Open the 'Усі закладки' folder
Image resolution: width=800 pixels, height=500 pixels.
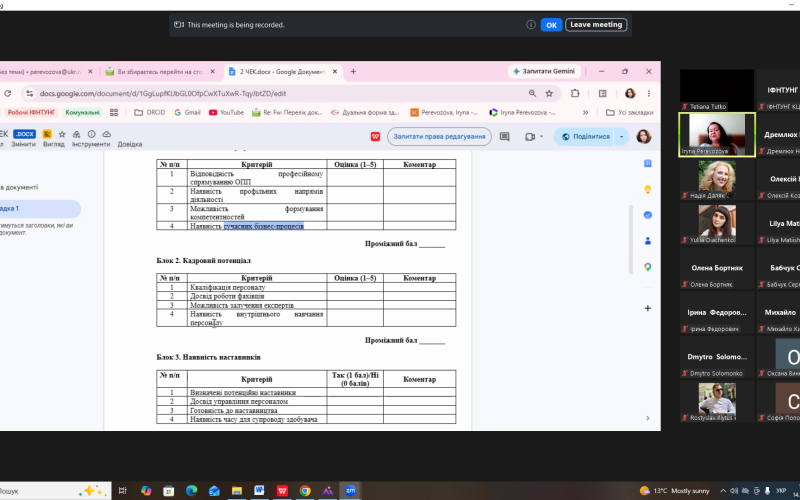point(630,112)
